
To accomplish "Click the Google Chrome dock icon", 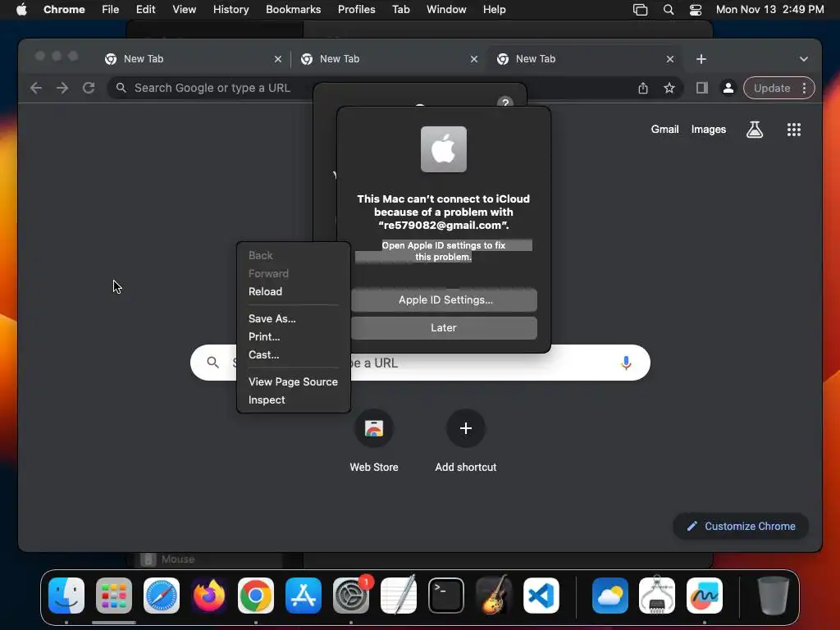I will [x=256, y=596].
